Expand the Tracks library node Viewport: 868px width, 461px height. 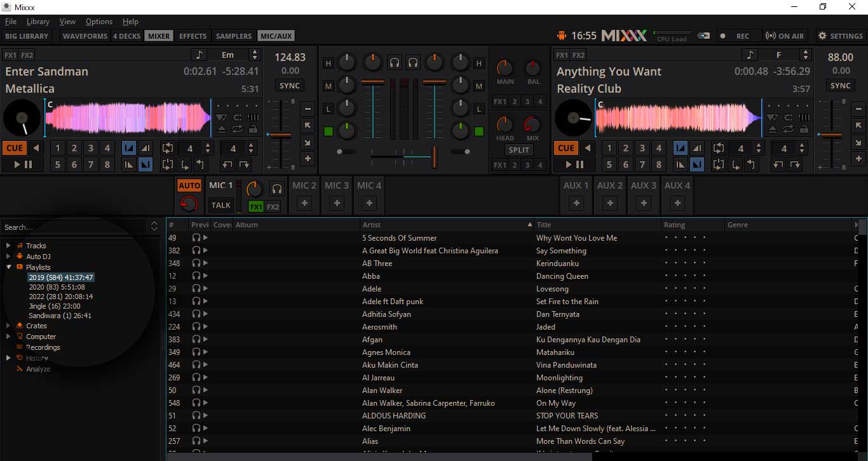point(8,246)
